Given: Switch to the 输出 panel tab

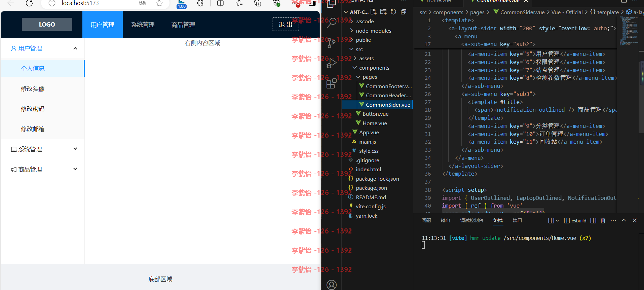Looking at the screenshot, I should tap(445, 220).
